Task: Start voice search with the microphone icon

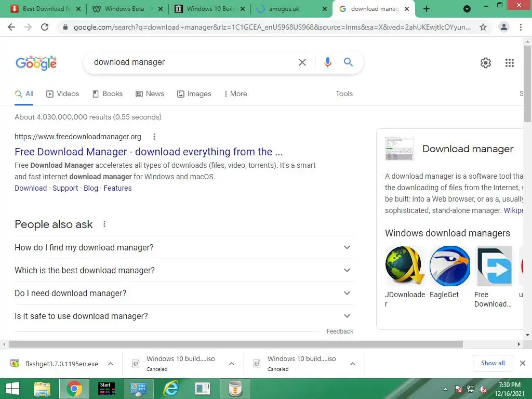Action: click(x=327, y=62)
